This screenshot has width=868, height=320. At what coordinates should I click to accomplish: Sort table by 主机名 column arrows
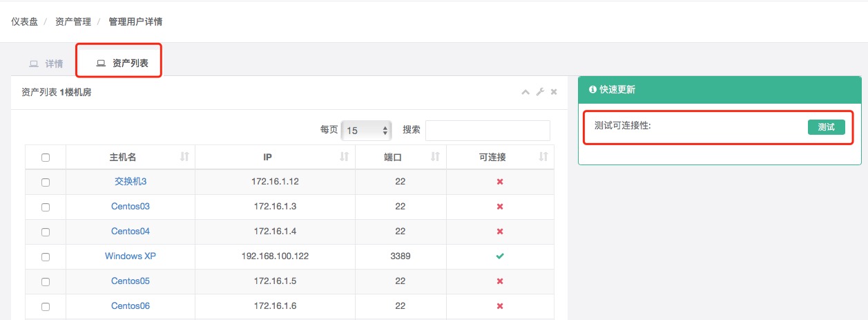click(x=184, y=157)
